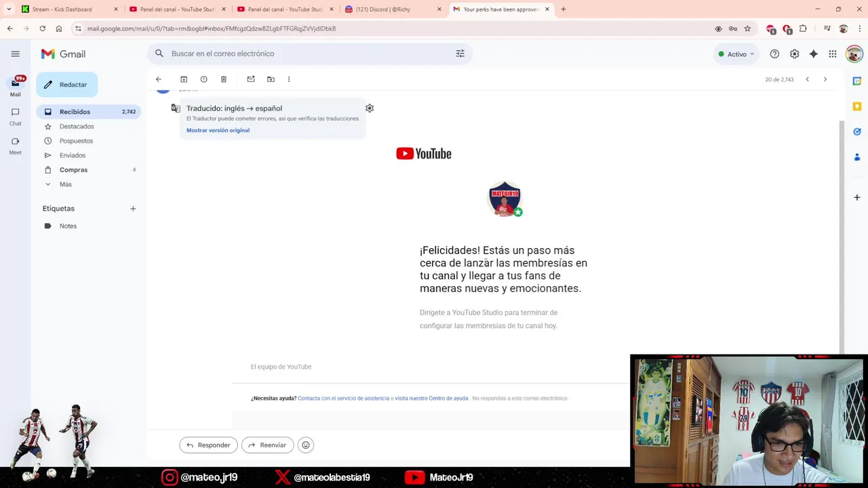Move email to a folder
Screen dimensions: 868x488
(x=271, y=79)
